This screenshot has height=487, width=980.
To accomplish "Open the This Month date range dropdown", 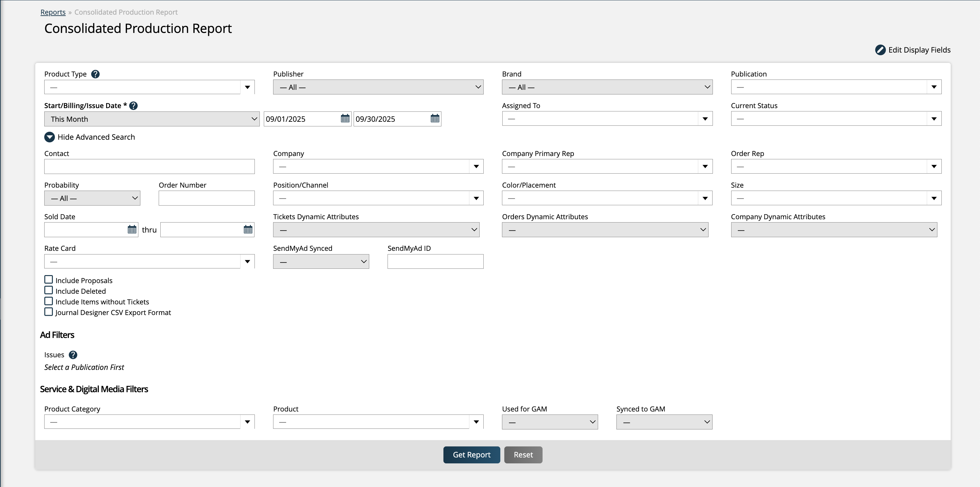I will 151,119.
